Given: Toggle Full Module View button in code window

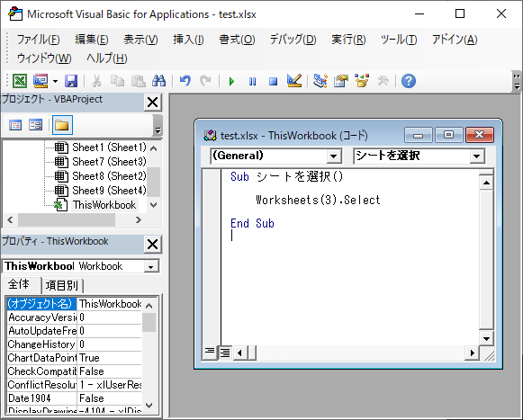Looking at the screenshot, I should pyautogui.click(x=225, y=353).
